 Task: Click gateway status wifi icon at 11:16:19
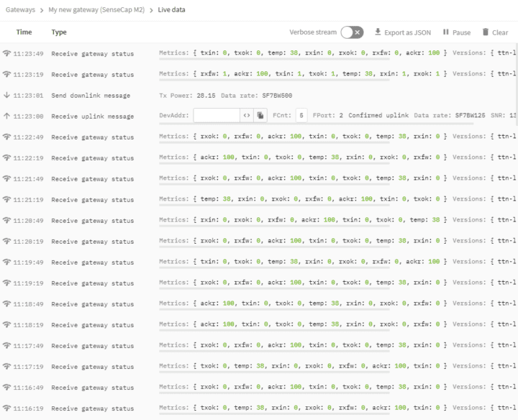[6, 408]
